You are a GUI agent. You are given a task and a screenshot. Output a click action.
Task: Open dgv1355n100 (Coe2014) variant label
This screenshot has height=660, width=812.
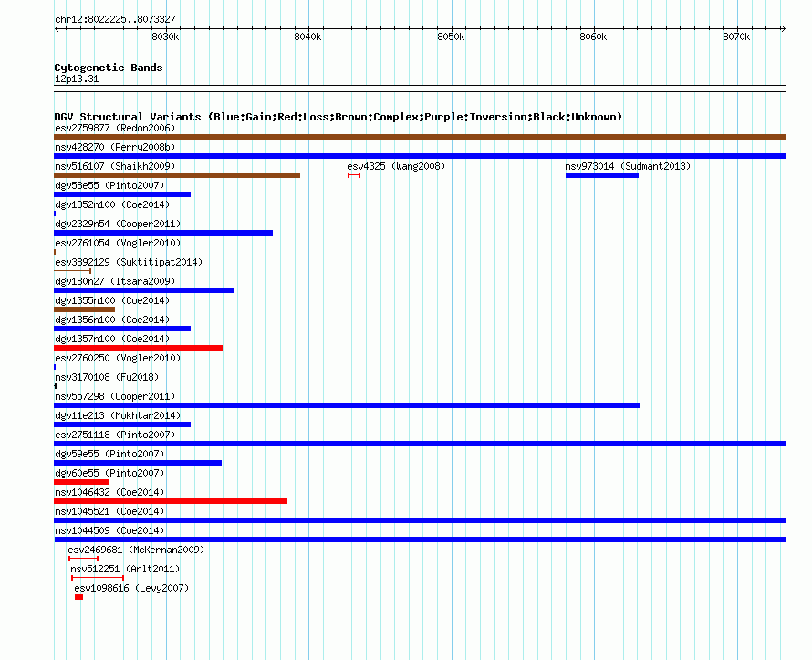click(x=112, y=300)
